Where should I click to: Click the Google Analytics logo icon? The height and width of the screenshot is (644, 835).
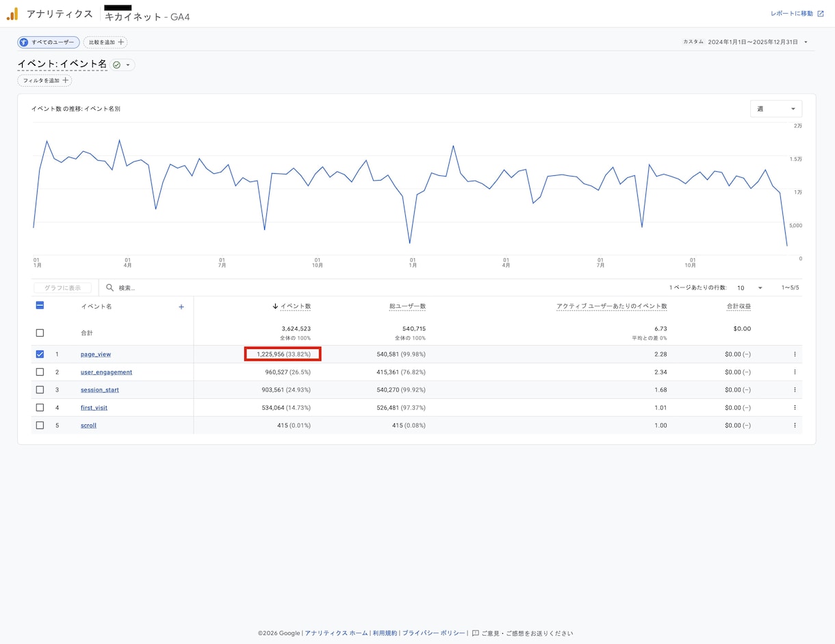point(12,14)
